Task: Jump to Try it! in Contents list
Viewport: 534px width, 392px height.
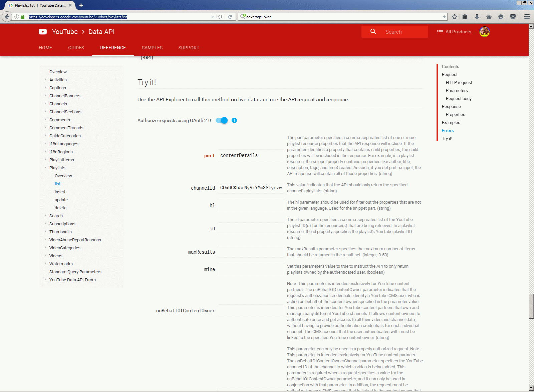Action: coord(447,138)
